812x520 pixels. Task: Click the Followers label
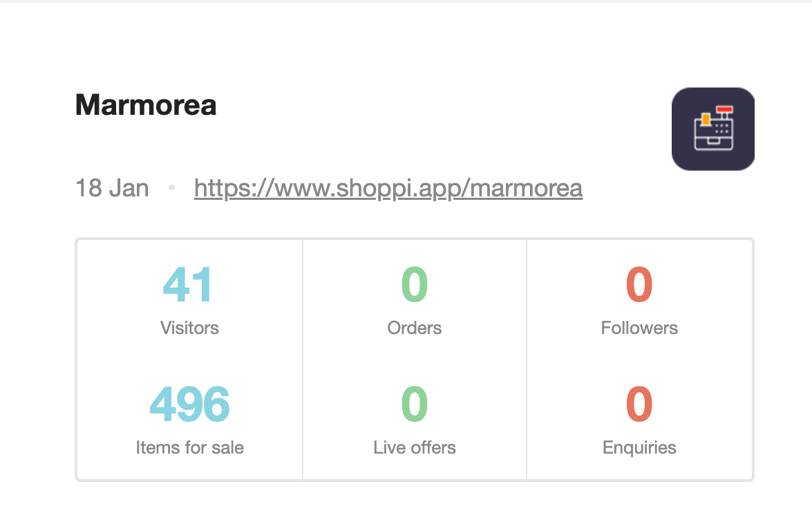coord(639,328)
